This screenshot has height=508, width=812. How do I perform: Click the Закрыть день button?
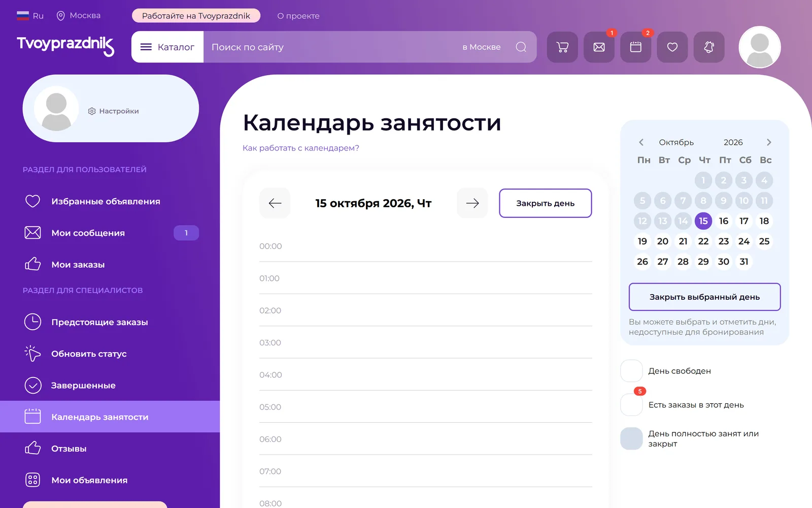pyautogui.click(x=546, y=203)
